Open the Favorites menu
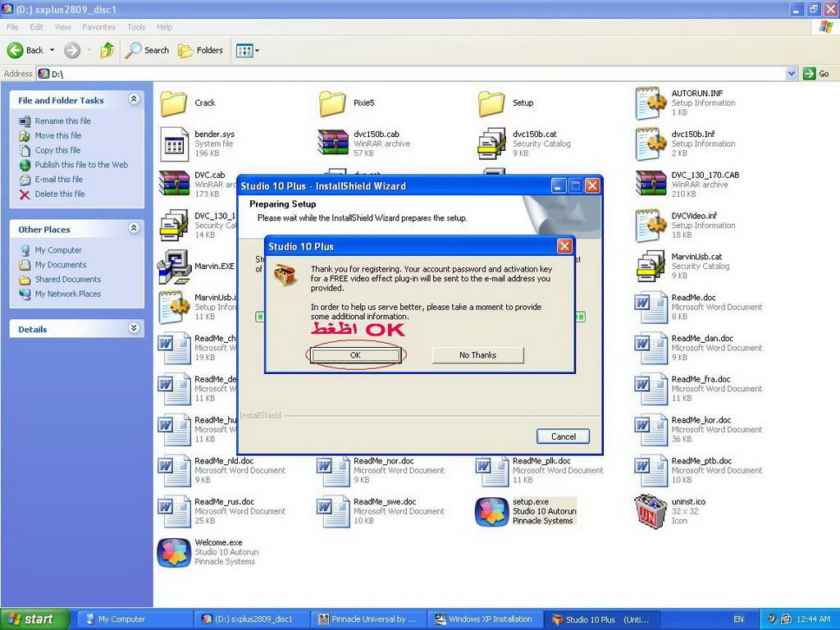This screenshot has width=840, height=630. (98, 27)
